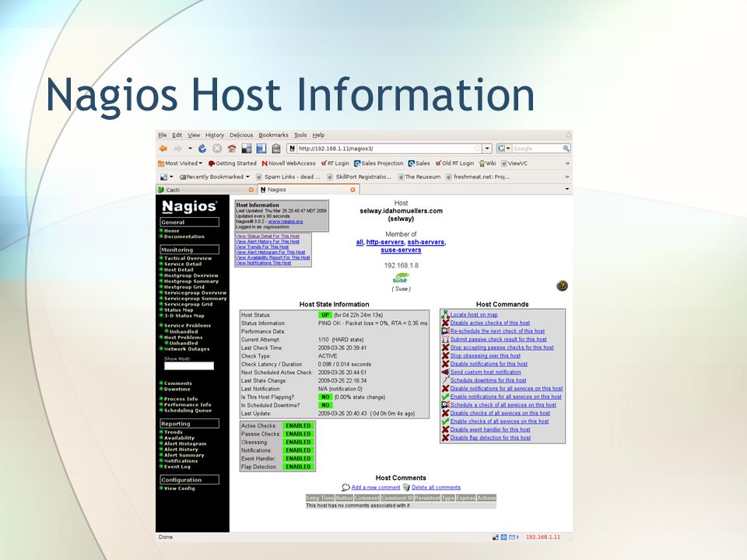747x560 pixels.
Task: Click the green check beside Enable notifications for all services
Action: click(x=445, y=397)
